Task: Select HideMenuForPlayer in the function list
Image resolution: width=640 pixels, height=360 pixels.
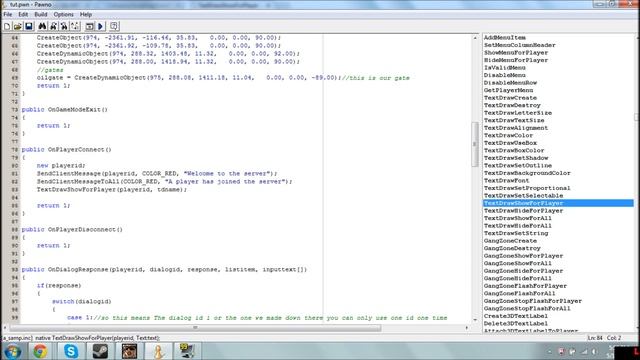Action: 516,60
